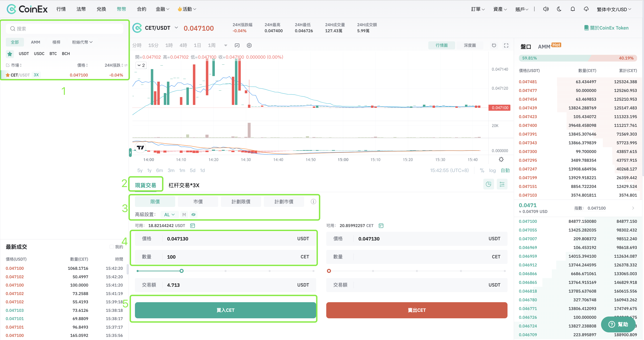
Task: Expand the 活動 menu
Action: (187, 9)
